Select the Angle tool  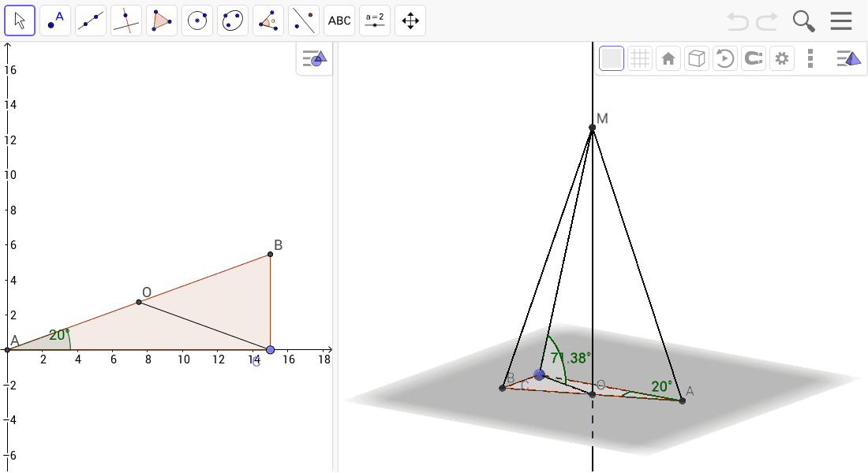[268, 21]
